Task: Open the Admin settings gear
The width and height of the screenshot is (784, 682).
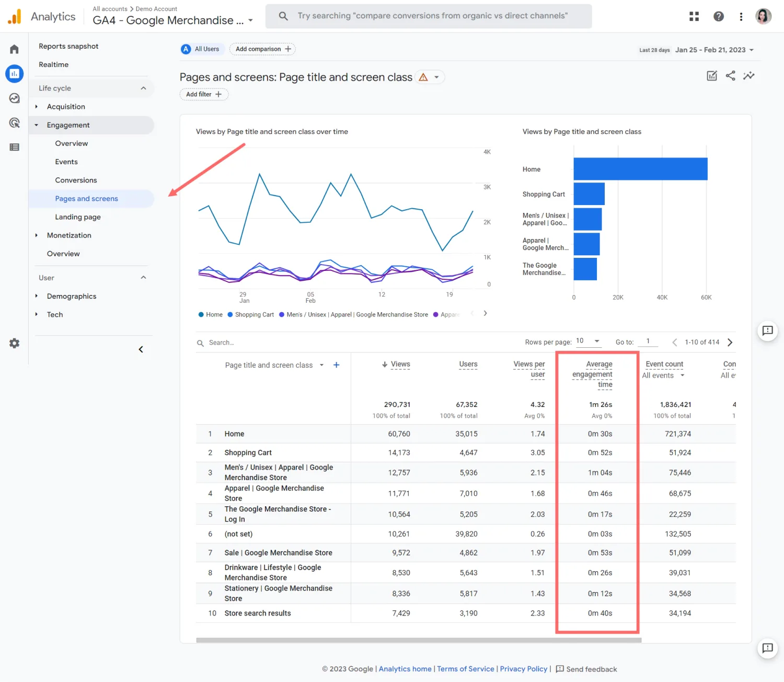Action: point(14,344)
